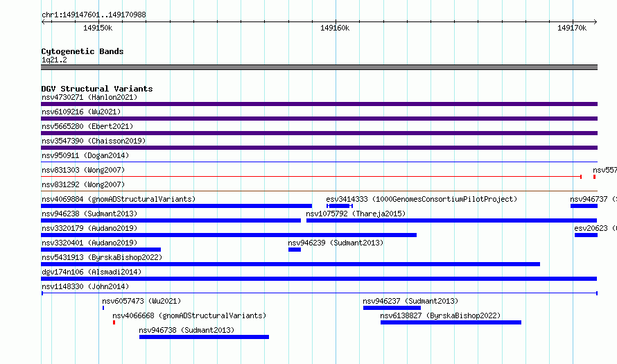617x364 pixels.
Task: Select the blue bar of nsv3320179
Action: tap(229, 235)
